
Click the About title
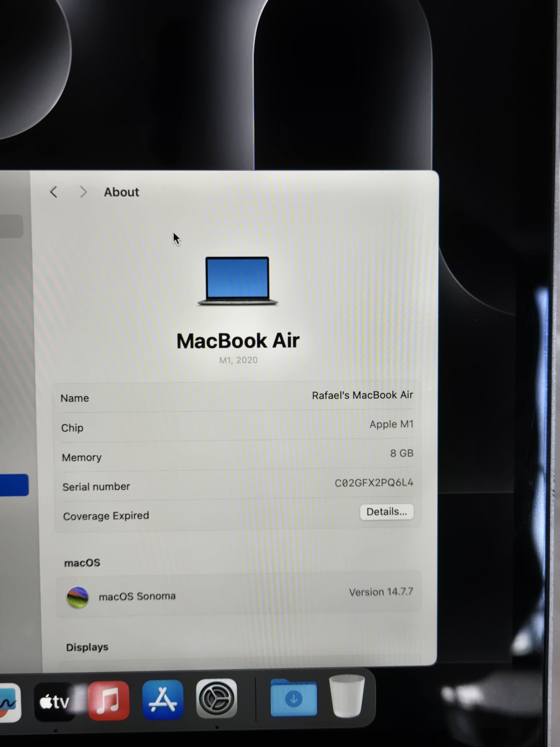click(x=121, y=192)
